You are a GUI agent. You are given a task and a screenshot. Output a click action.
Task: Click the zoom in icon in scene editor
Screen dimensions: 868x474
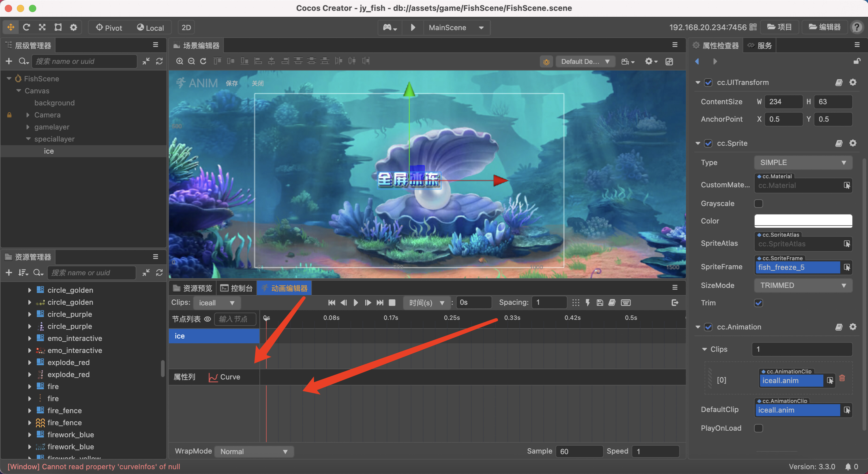[180, 61]
